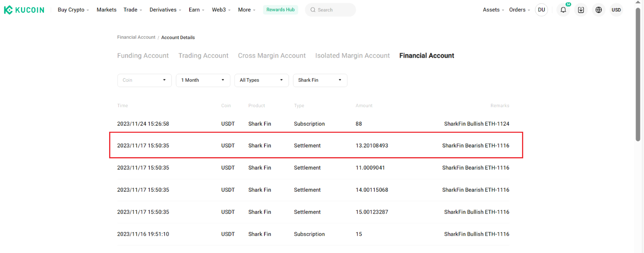Open the All Types filter dropdown

pos(262,80)
